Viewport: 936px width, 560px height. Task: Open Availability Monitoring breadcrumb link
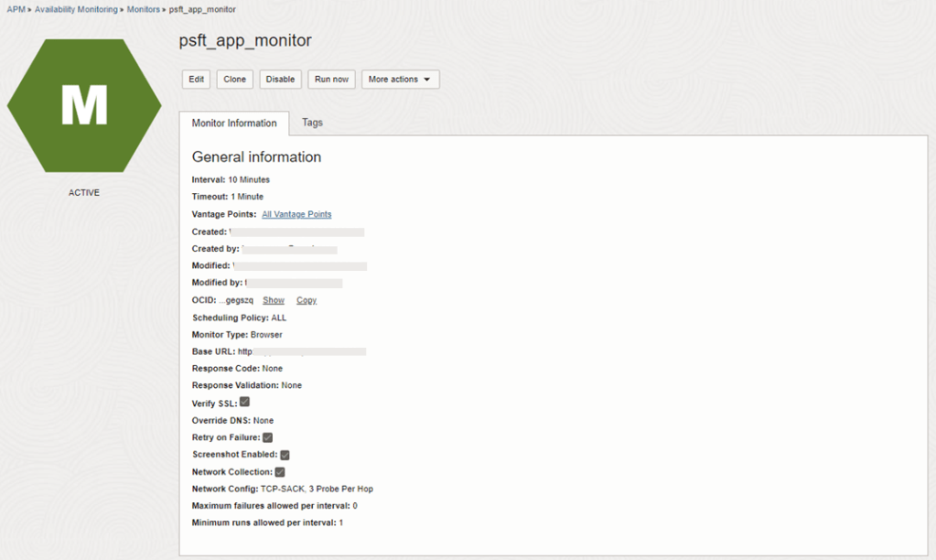coord(76,9)
